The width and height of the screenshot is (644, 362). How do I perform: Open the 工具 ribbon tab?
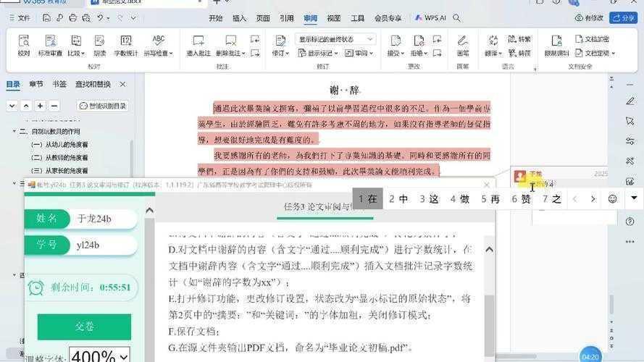357,18
